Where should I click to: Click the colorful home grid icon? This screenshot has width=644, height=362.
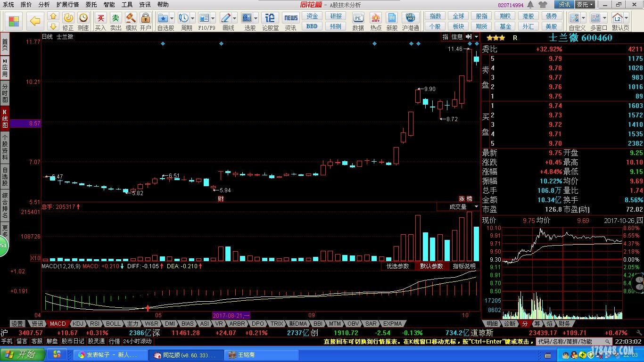pyautogui.click(x=14, y=21)
